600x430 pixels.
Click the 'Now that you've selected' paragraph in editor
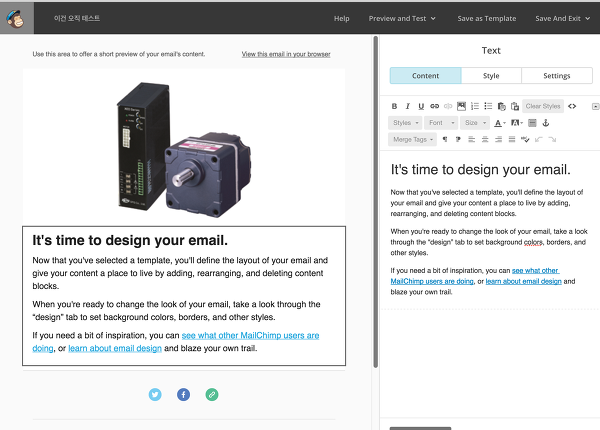487,203
